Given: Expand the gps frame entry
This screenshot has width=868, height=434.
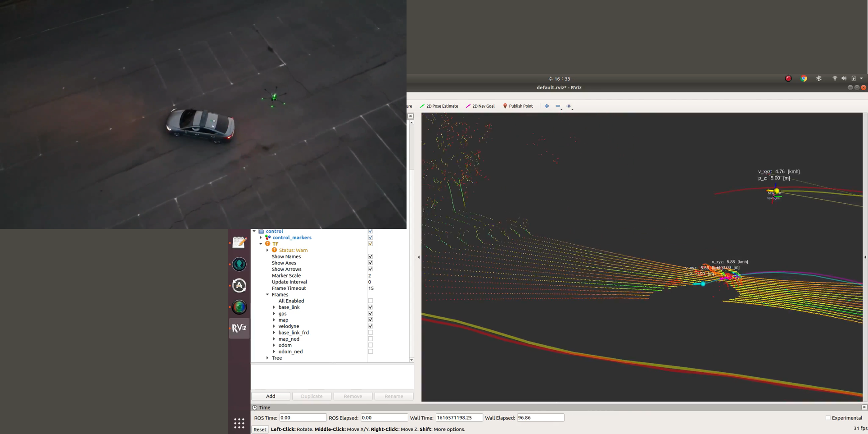Looking at the screenshot, I should pyautogui.click(x=275, y=313).
